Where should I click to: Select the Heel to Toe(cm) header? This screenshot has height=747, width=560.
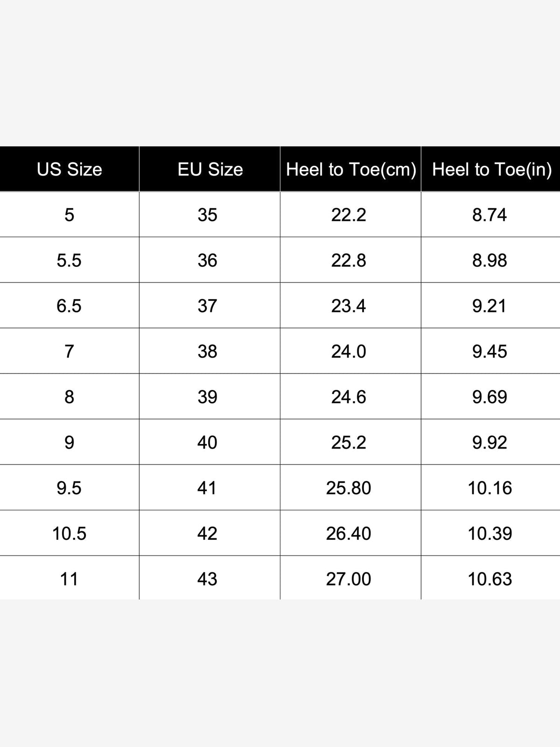coord(351,169)
